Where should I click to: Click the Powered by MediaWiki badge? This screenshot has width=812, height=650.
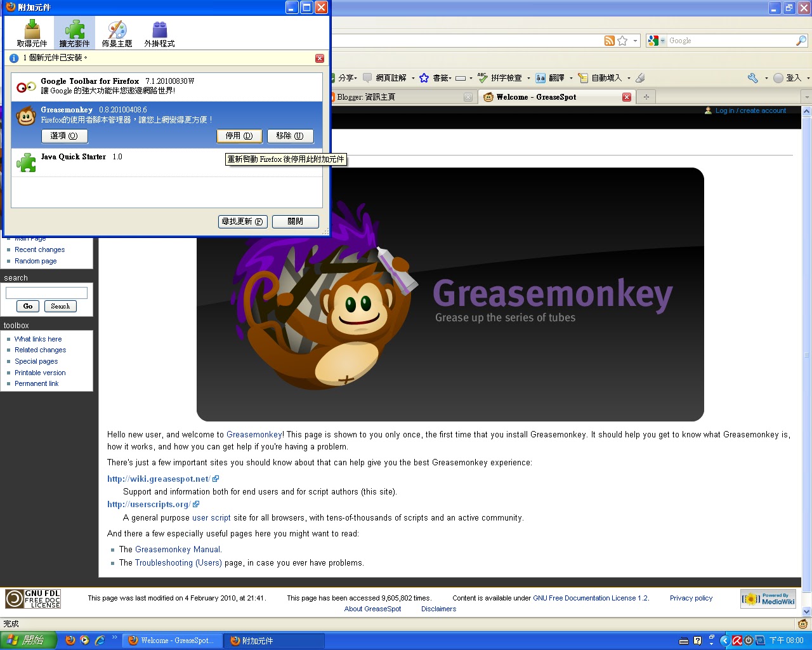(768, 599)
